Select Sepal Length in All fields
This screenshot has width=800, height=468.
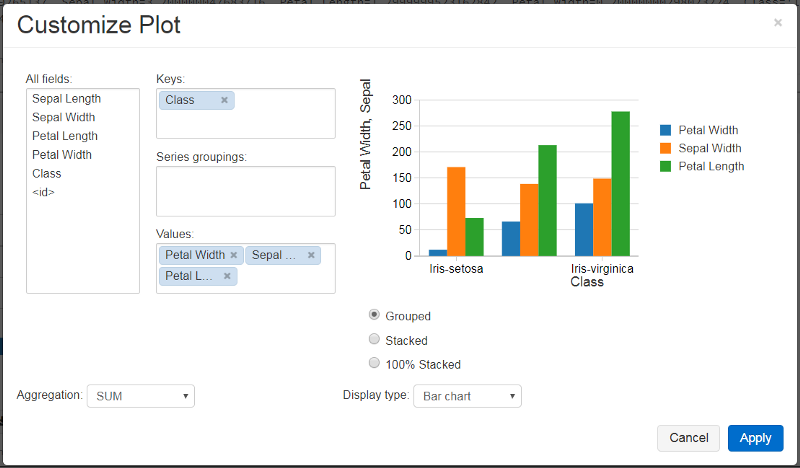[x=66, y=98]
